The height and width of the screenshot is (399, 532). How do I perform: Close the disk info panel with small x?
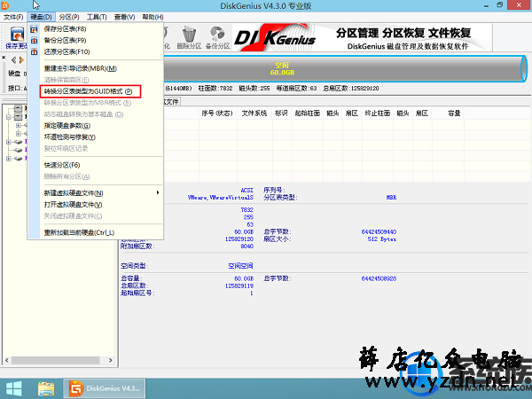[x=4, y=58]
